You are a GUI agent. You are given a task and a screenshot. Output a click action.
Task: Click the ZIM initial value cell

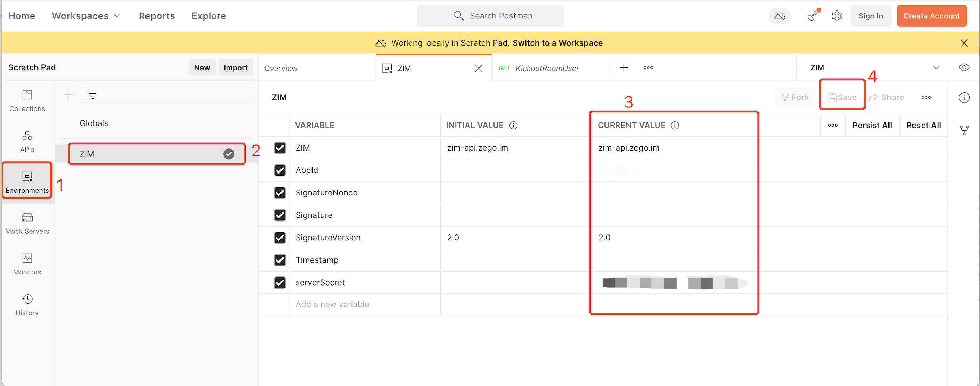[515, 147]
